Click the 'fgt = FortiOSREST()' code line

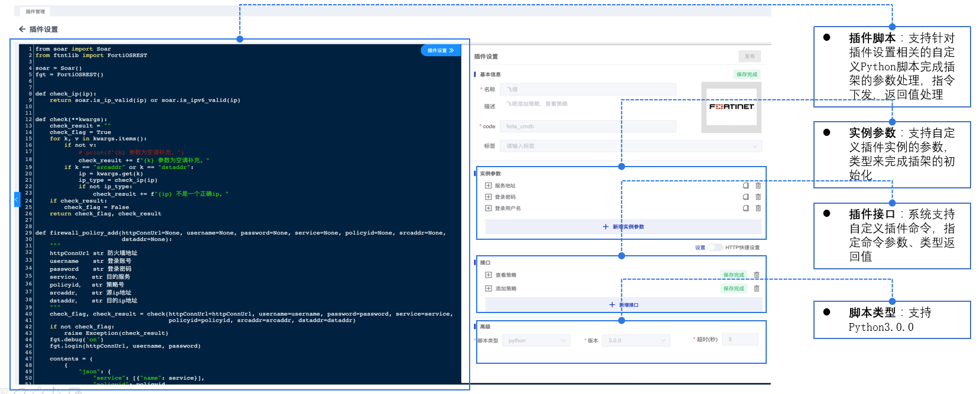70,74
